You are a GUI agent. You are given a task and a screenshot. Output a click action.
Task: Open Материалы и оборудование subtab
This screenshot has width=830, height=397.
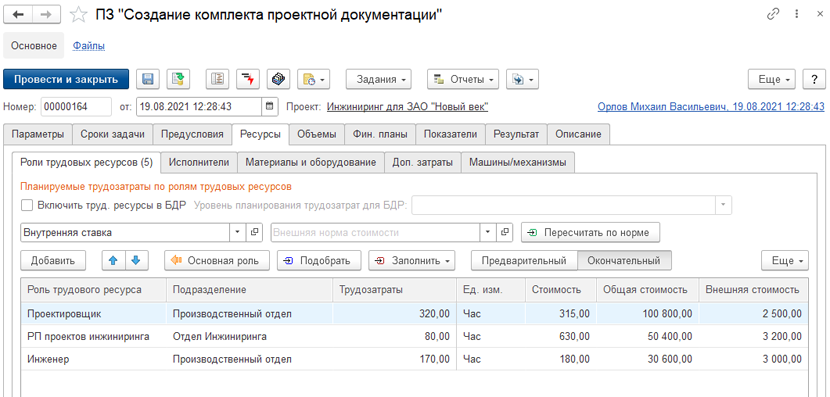pyautogui.click(x=311, y=163)
